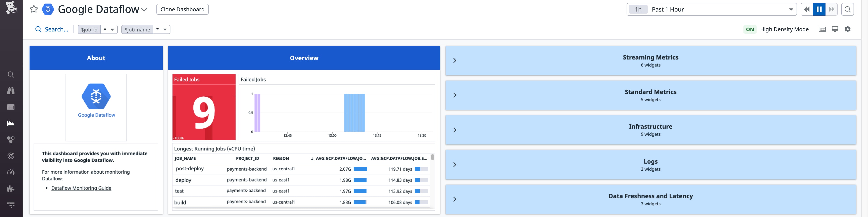
Task: Open the Dataflow Monitoring Guide link
Action: (x=81, y=188)
